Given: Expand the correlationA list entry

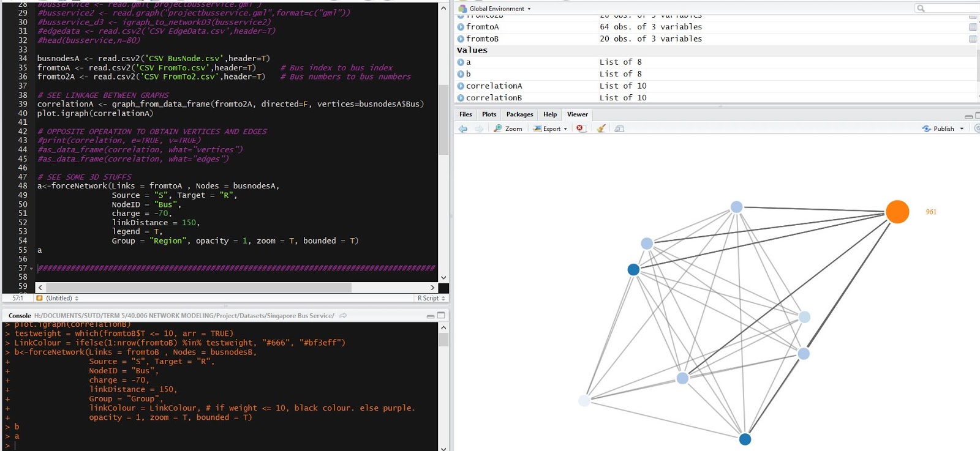Looking at the screenshot, I should coord(461,86).
